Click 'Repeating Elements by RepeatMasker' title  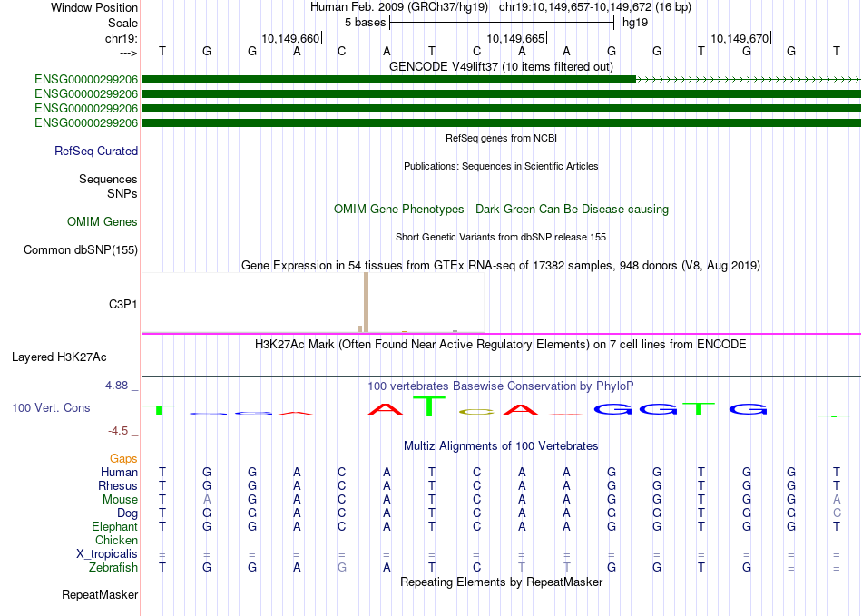(x=501, y=582)
